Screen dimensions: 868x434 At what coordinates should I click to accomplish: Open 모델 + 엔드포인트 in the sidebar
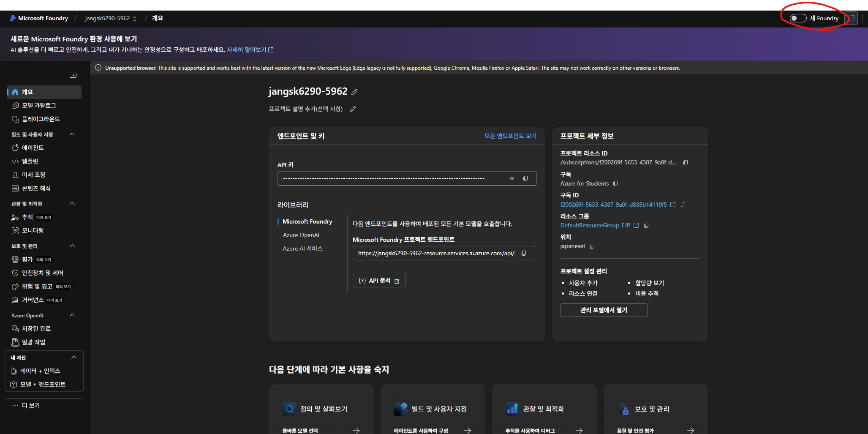[44, 385]
